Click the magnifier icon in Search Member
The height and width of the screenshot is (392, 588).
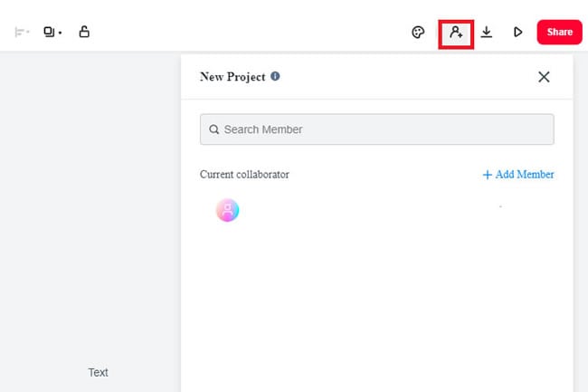tap(214, 129)
